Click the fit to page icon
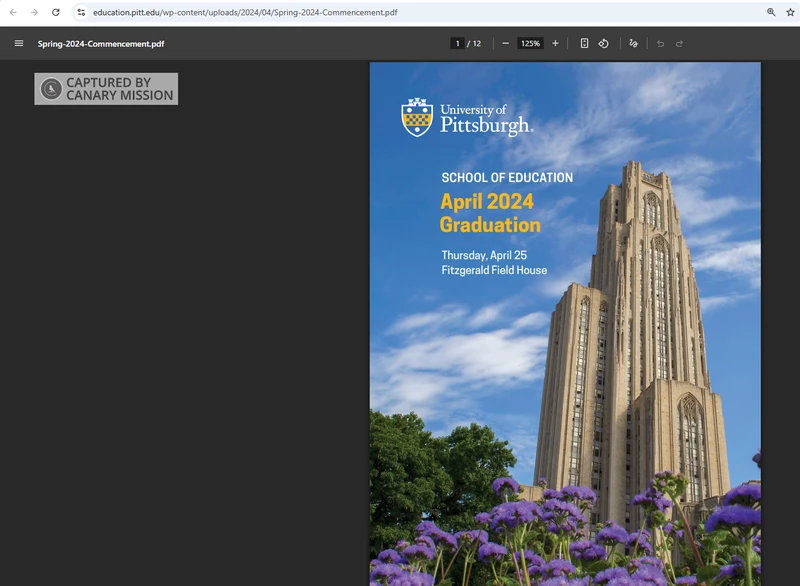Screen dimensions: 800x586 pos(585,43)
